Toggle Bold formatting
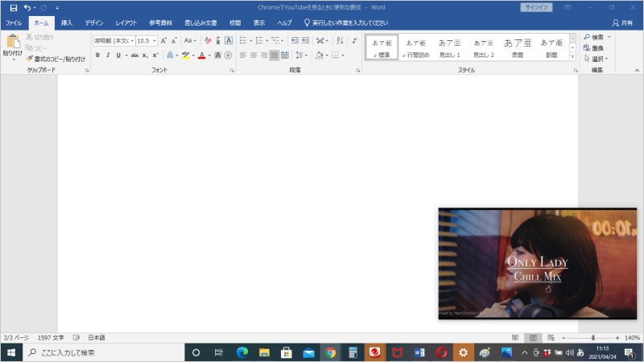The image size is (644, 362). (x=97, y=56)
